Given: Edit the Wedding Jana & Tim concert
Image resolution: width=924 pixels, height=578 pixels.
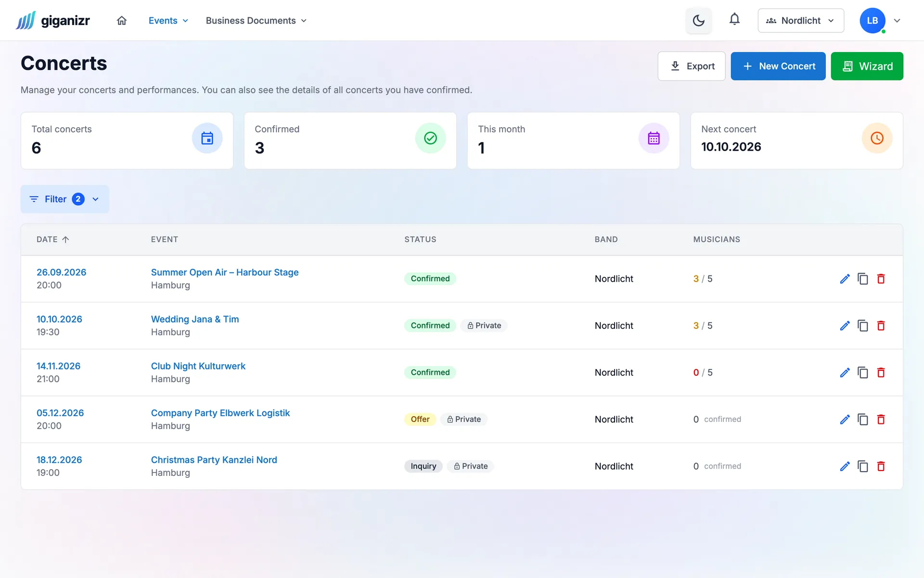Looking at the screenshot, I should [x=845, y=326].
